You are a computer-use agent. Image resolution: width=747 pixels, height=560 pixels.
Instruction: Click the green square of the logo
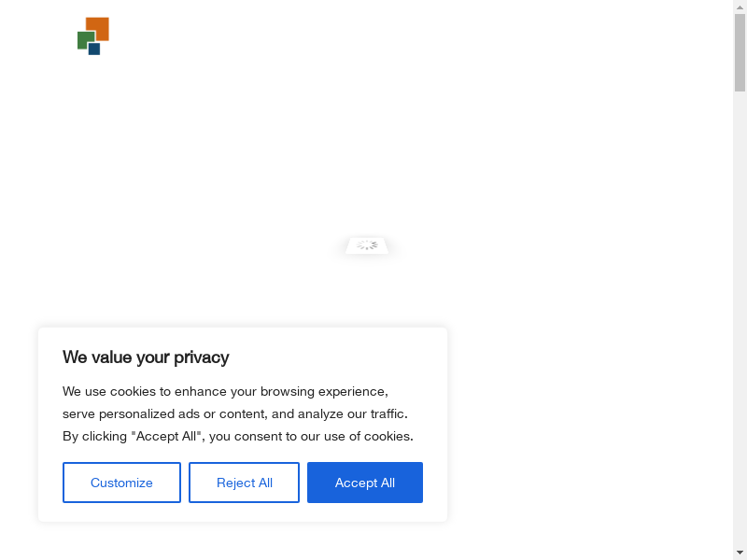(84, 39)
